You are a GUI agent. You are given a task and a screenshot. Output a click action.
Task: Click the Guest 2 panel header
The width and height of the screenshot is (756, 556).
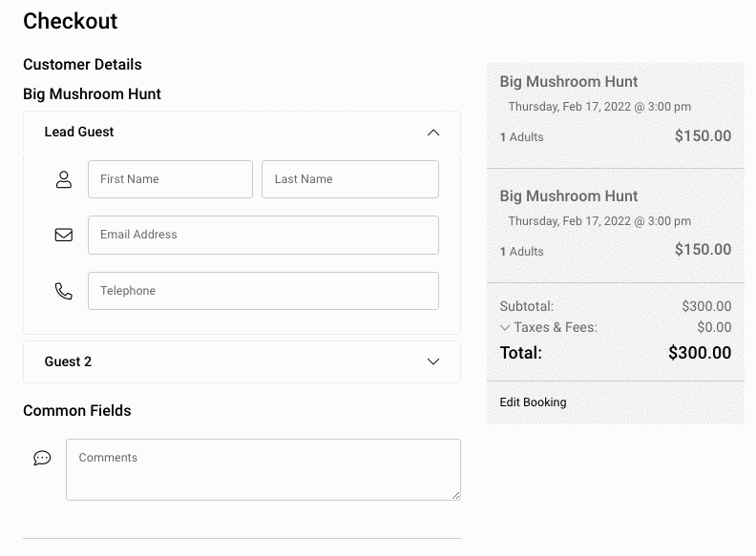click(x=242, y=361)
